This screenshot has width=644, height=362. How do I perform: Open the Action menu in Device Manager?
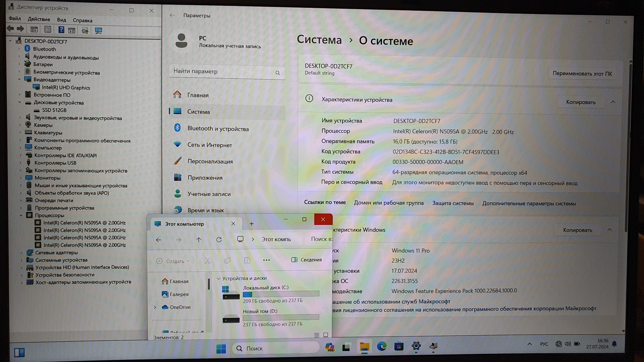click(39, 19)
